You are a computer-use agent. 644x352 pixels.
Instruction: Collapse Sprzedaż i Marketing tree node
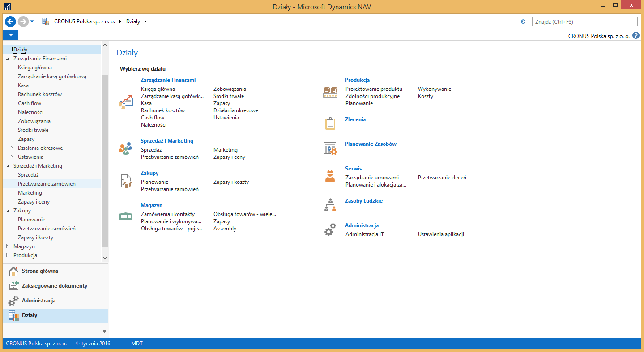(8, 166)
